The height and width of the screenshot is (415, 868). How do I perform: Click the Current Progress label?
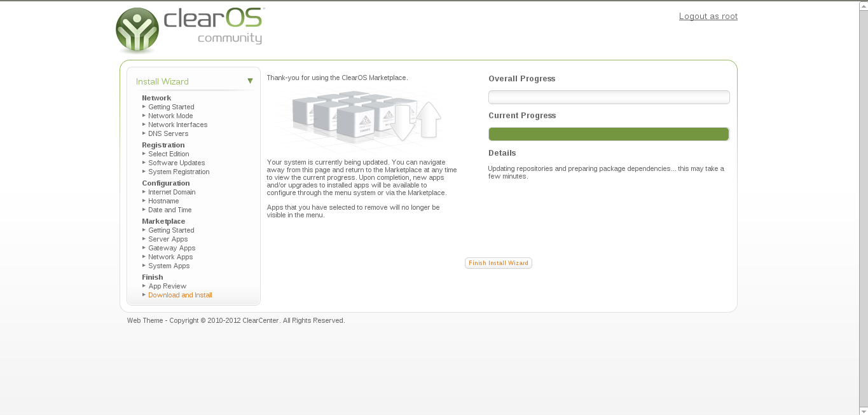522,116
